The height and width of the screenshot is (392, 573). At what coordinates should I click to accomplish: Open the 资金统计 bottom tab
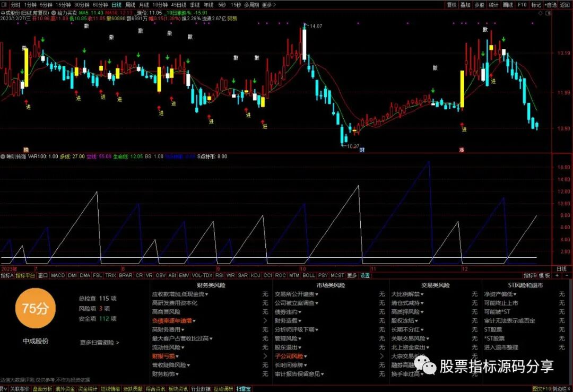[88, 389]
